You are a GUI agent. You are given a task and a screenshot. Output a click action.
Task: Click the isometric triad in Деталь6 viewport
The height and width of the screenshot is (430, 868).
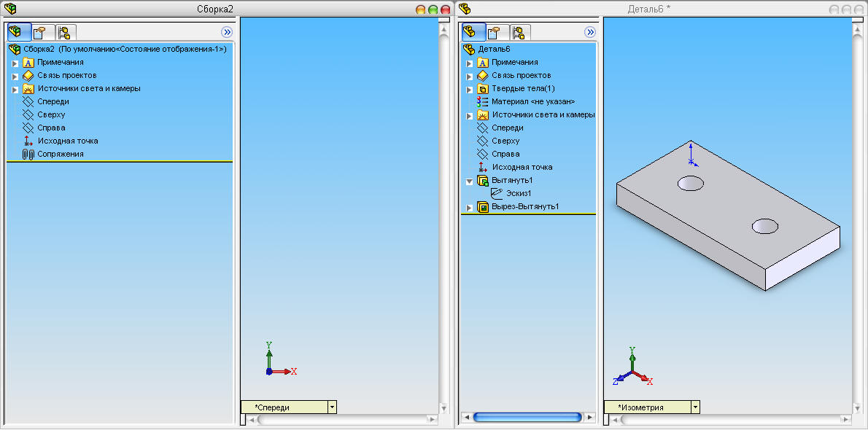(x=632, y=367)
